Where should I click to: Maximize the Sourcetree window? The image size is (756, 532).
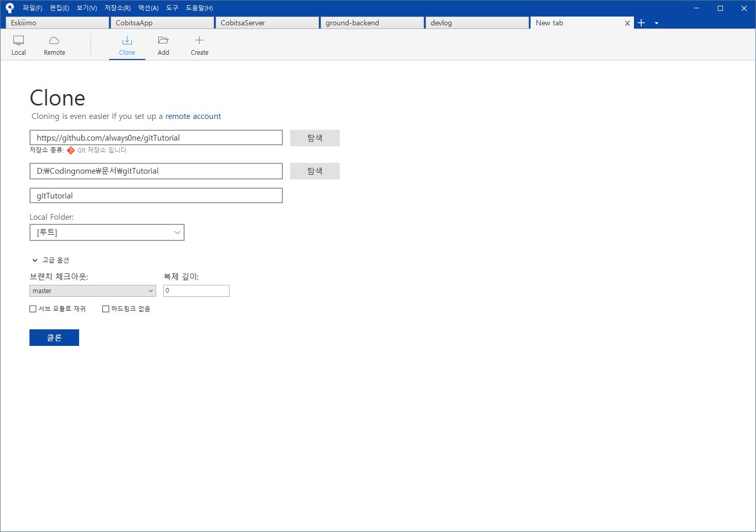(720, 8)
